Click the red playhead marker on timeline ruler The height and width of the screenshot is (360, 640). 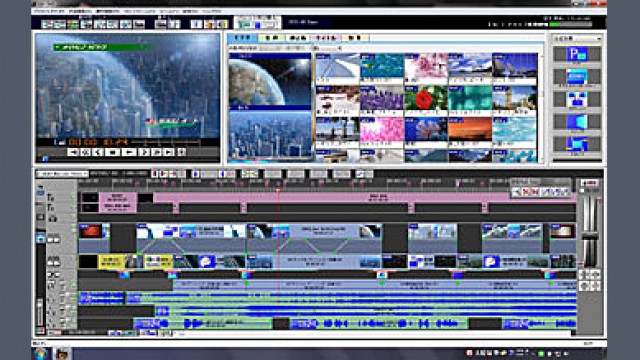pyautogui.click(x=278, y=190)
